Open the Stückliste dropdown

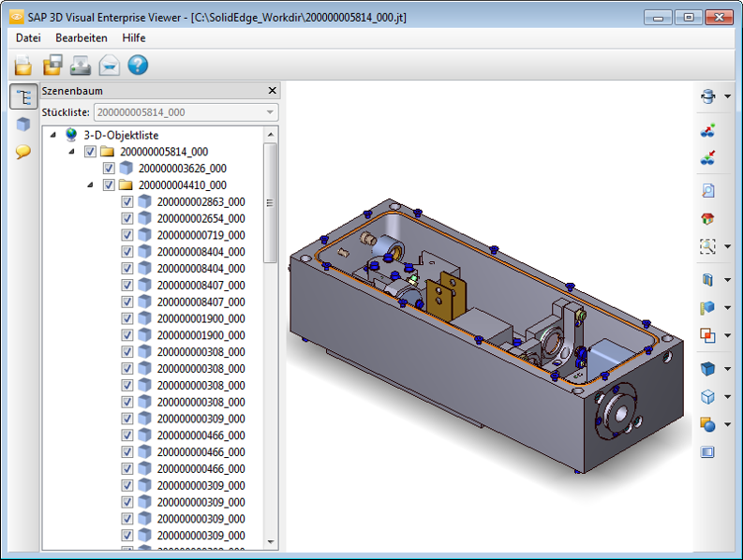coord(271,112)
